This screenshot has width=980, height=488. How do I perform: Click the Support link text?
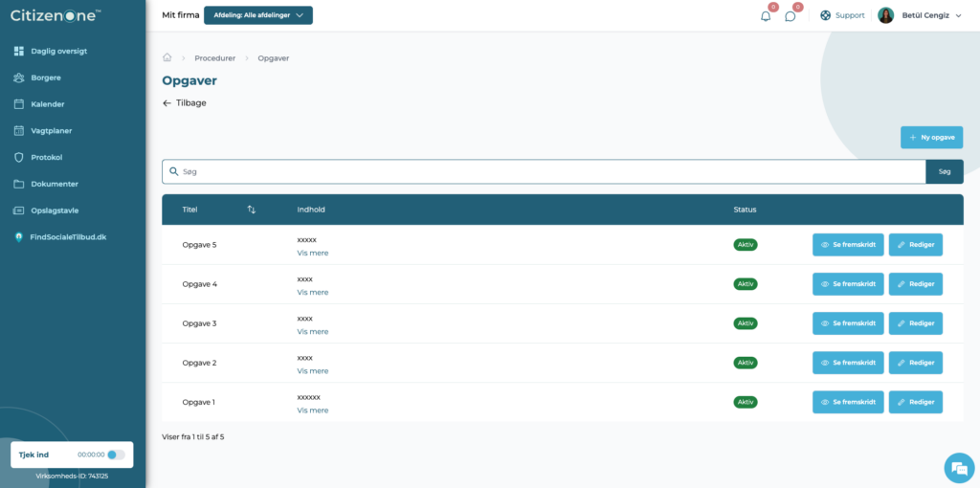pos(850,15)
